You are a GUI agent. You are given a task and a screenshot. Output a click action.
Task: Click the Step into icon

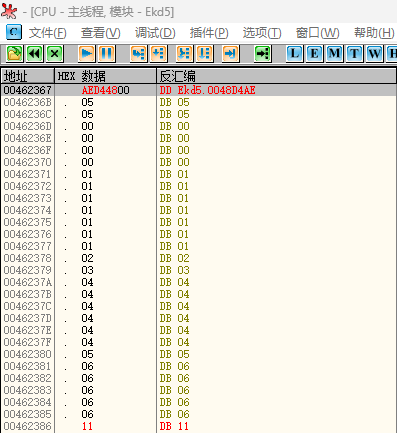tap(138, 53)
